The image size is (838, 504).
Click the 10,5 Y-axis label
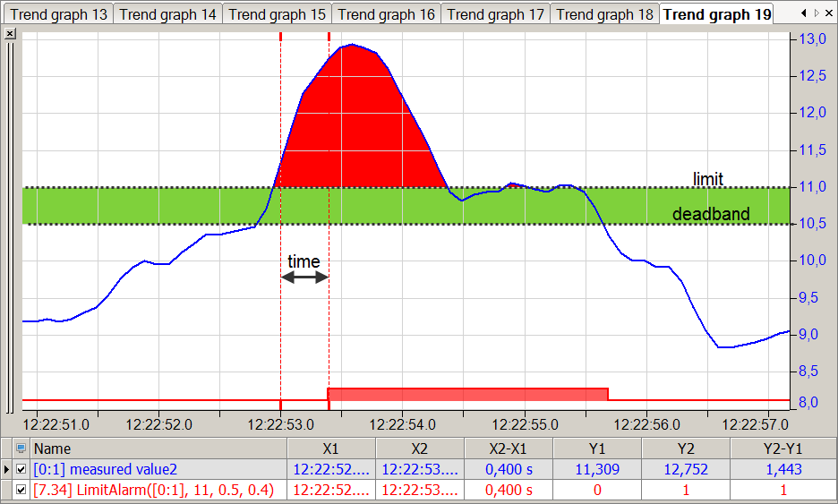(x=812, y=223)
